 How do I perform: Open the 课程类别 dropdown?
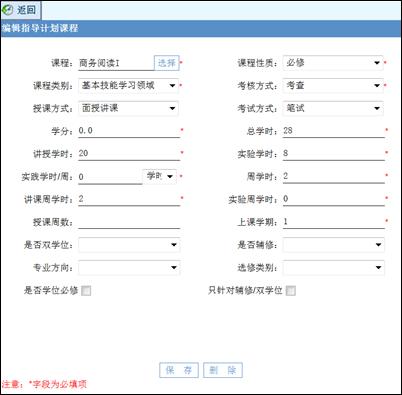click(x=129, y=86)
